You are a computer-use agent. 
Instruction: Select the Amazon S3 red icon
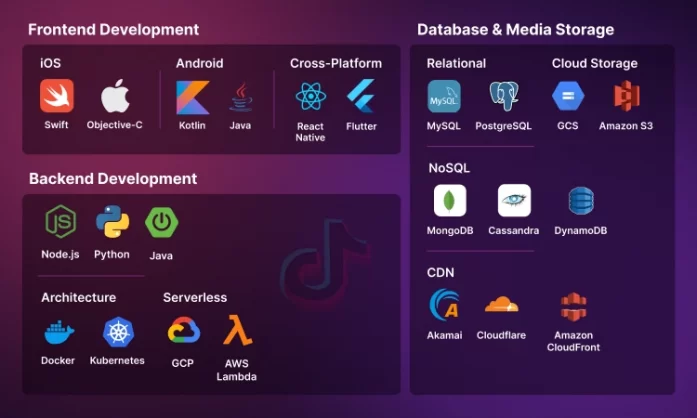[626, 96]
